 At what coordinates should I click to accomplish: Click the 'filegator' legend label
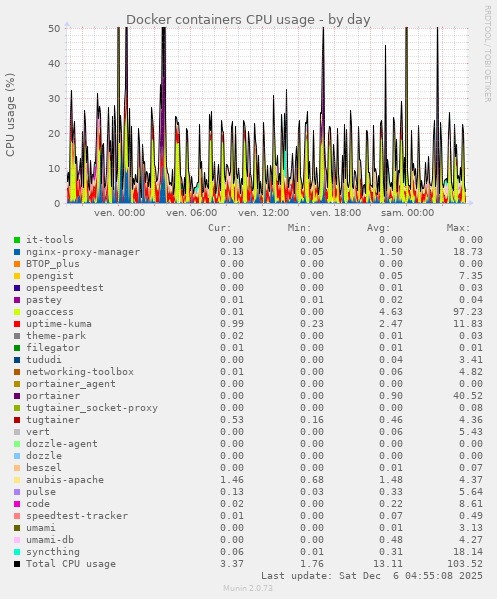click(53, 348)
